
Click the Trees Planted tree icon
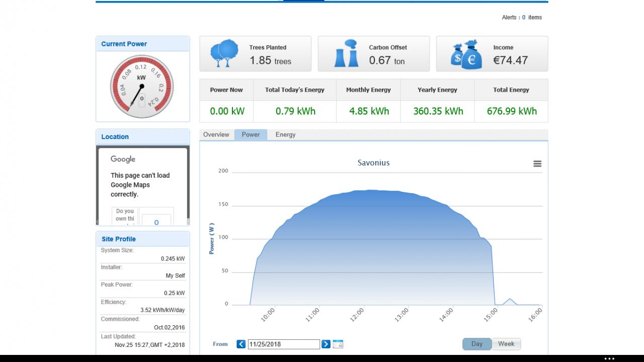click(224, 53)
